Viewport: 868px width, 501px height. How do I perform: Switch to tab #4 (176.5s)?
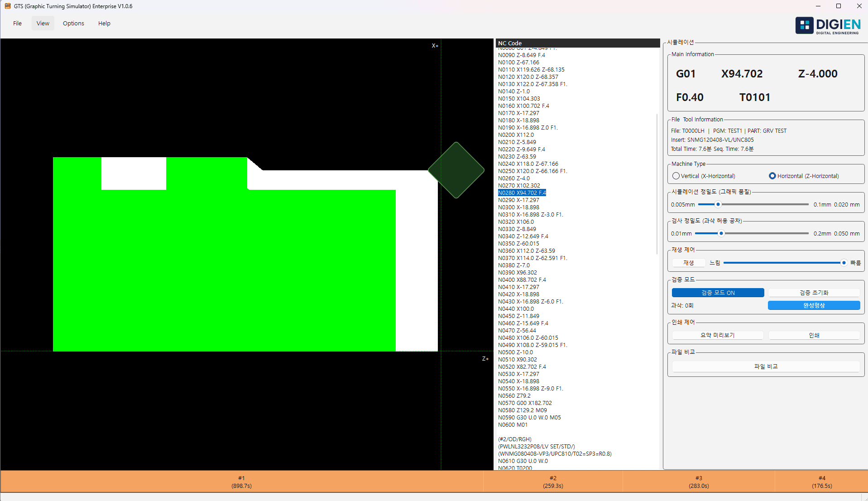(x=821, y=481)
